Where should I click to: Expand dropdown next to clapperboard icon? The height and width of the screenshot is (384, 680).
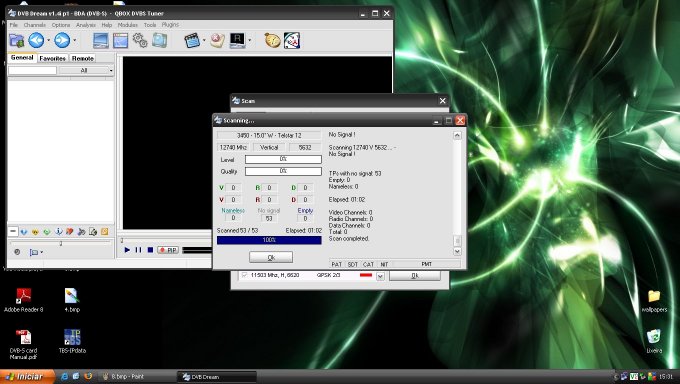pyautogui.click(x=204, y=41)
